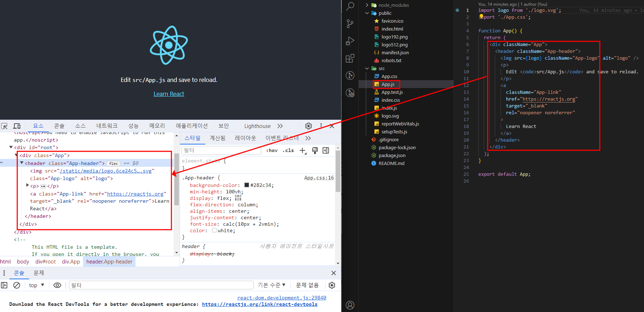This screenshot has height=312, width=644.
Task: Open the white color swatch for color property
Action: point(214,230)
